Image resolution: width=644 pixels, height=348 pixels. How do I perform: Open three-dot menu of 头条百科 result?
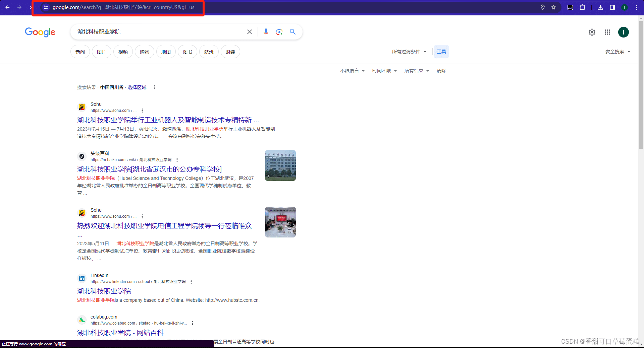point(177,160)
